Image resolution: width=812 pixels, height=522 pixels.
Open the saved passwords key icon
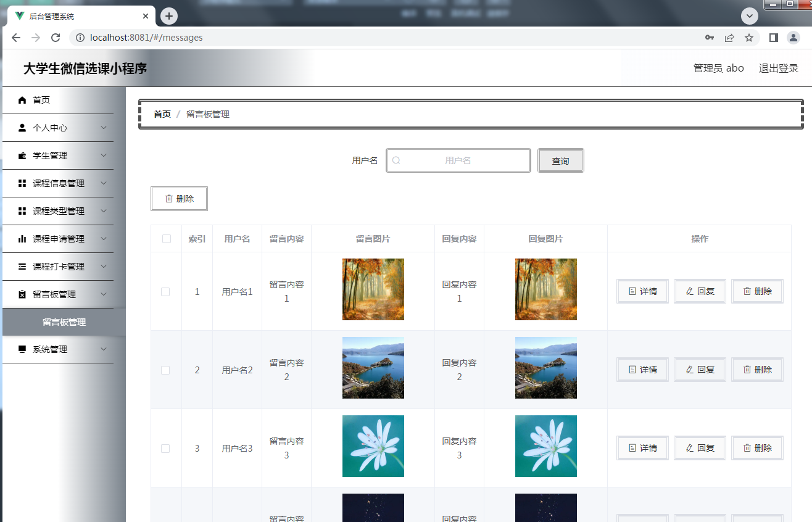point(710,38)
